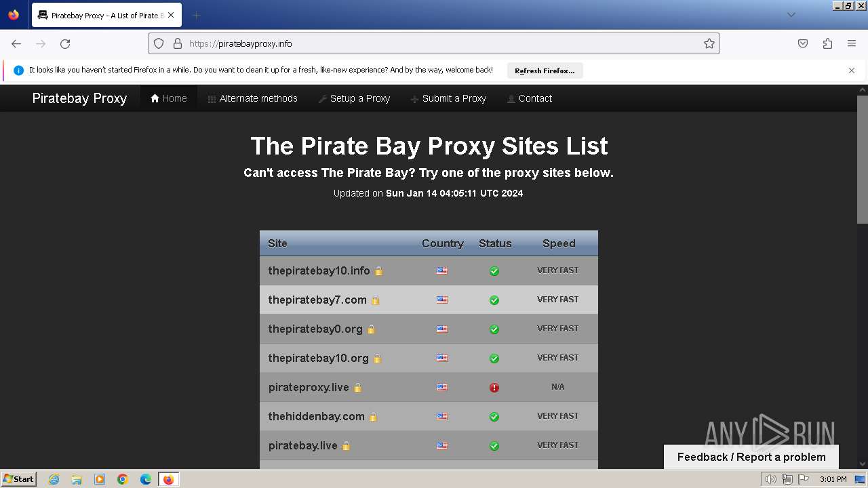This screenshot has width=868, height=488.
Task: Open thepiratebay10.org proxy link
Action: pyautogui.click(x=318, y=358)
